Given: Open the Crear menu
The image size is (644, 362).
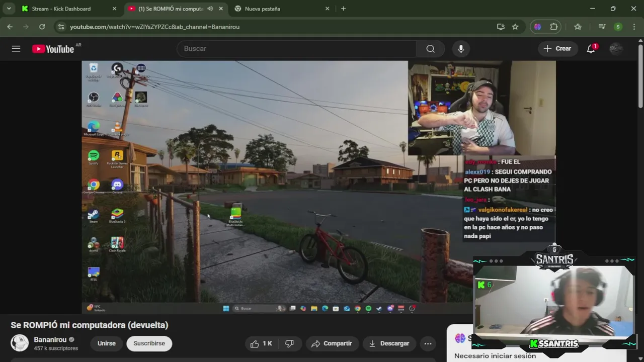Looking at the screenshot, I should [557, 49].
